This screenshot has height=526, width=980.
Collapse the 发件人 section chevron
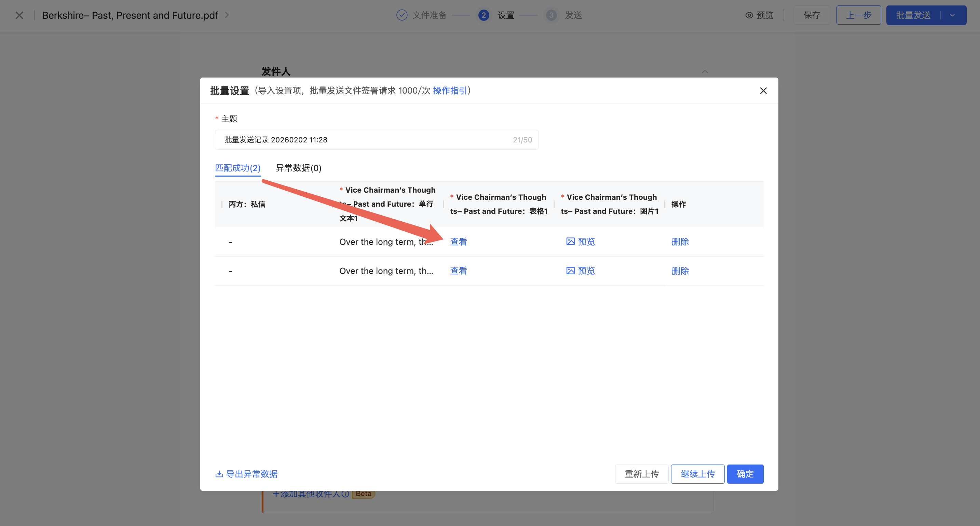pyautogui.click(x=705, y=71)
